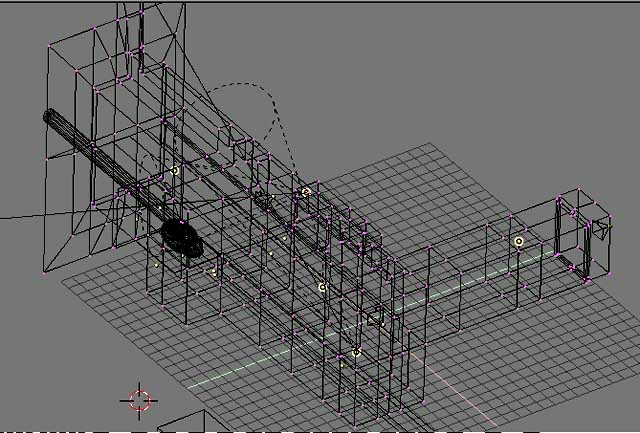Select the lamp on the long right corridor
This screenshot has width=640, height=433.
click(518, 241)
